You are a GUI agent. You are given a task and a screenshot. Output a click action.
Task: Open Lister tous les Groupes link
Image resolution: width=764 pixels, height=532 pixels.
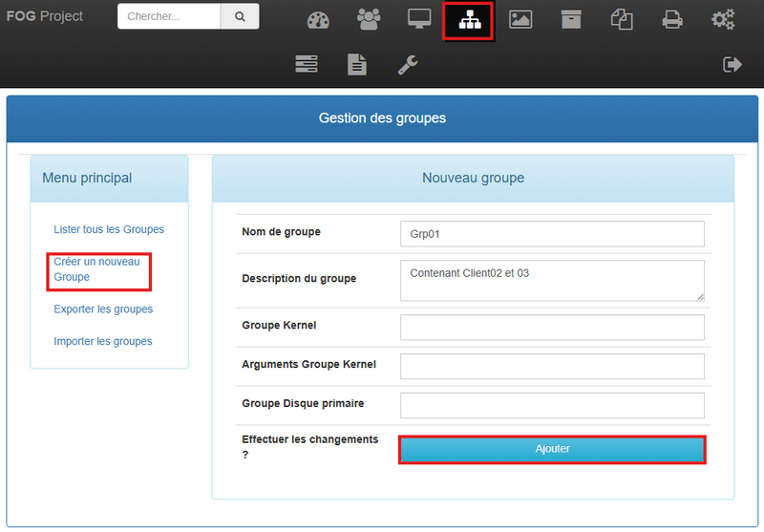(x=109, y=229)
